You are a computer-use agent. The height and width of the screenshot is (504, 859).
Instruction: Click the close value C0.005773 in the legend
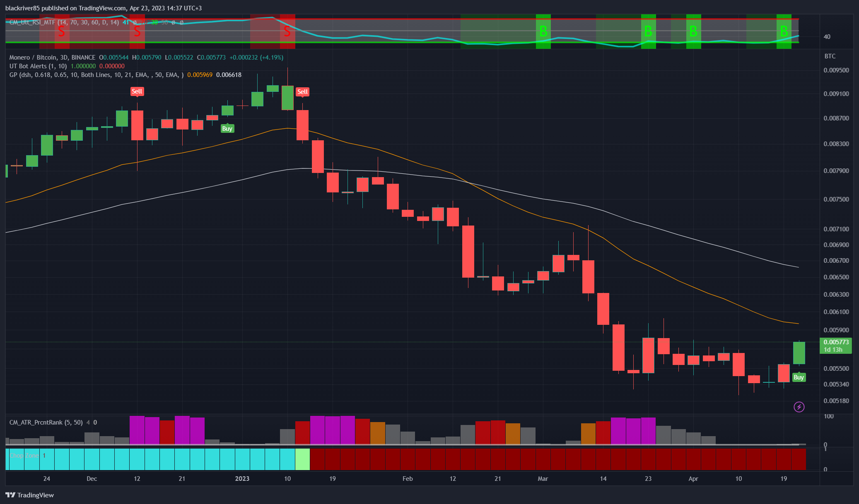click(x=211, y=58)
